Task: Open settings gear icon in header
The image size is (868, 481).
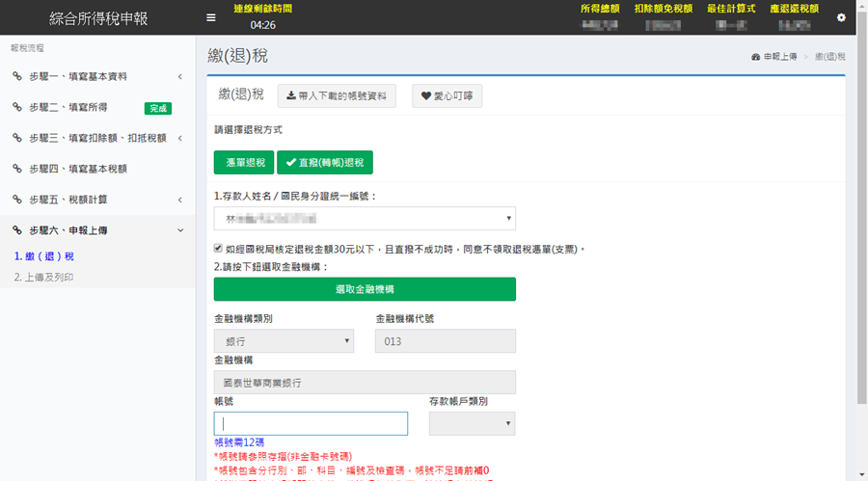Action: (x=841, y=17)
